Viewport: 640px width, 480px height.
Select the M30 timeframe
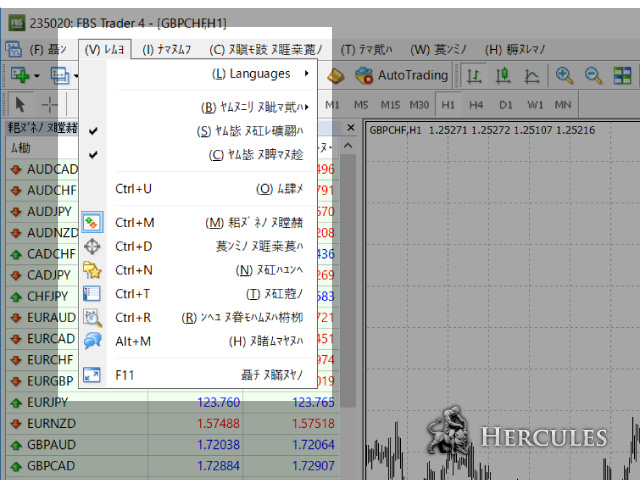[419, 105]
